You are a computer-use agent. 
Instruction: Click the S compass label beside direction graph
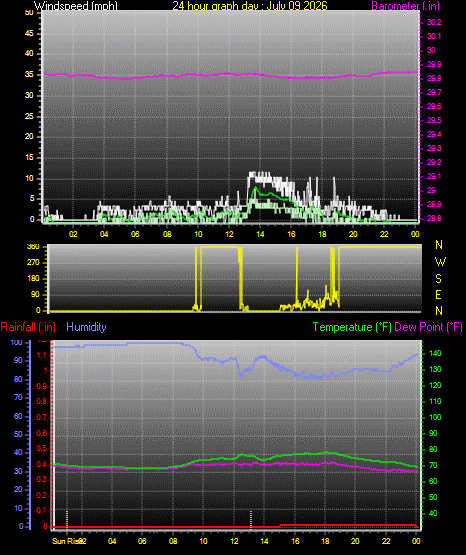pos(438,279)
